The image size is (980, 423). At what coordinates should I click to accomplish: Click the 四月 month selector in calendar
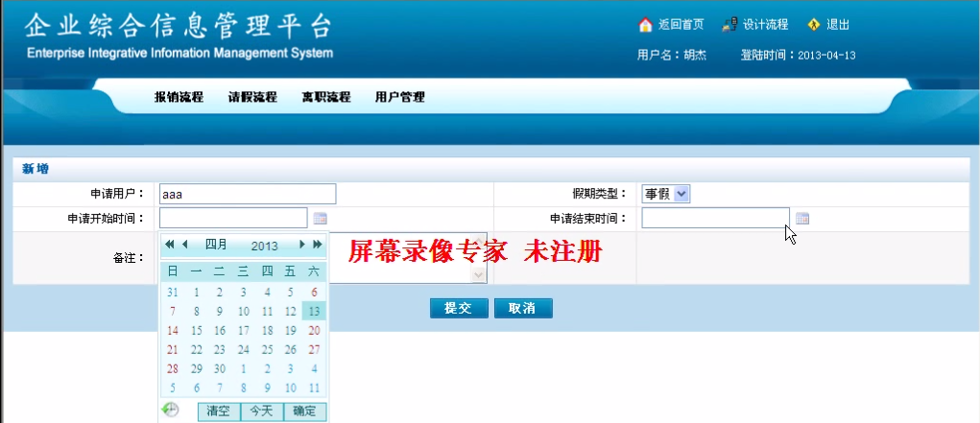pyautogui.click(x=216, y=245)
